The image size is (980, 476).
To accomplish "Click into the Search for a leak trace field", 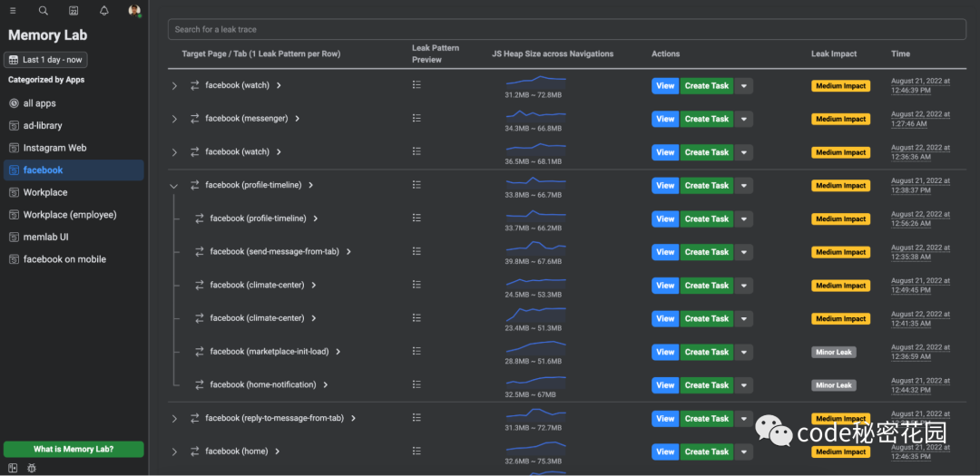I will (x=567, y=29).
